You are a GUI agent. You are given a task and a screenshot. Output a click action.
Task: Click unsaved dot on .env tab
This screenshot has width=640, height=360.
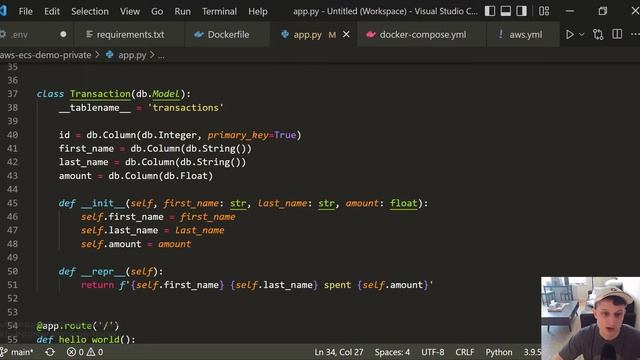[63, 34]
